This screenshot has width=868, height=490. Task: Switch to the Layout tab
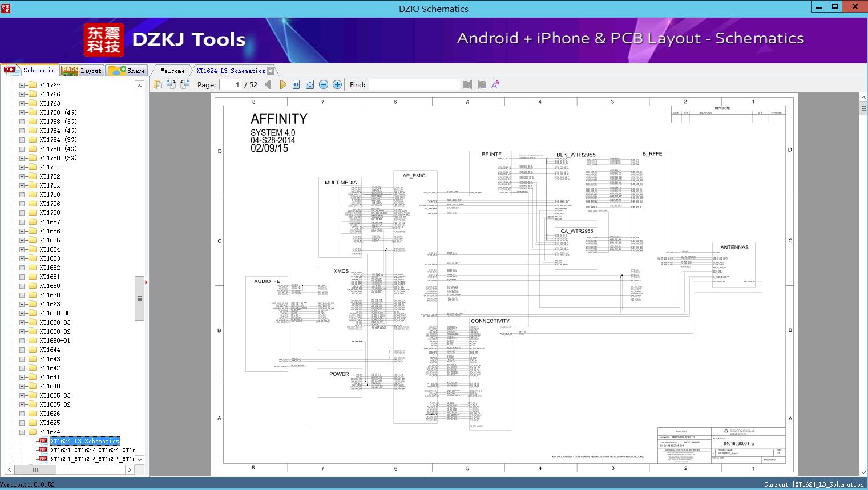coord(83,71)
